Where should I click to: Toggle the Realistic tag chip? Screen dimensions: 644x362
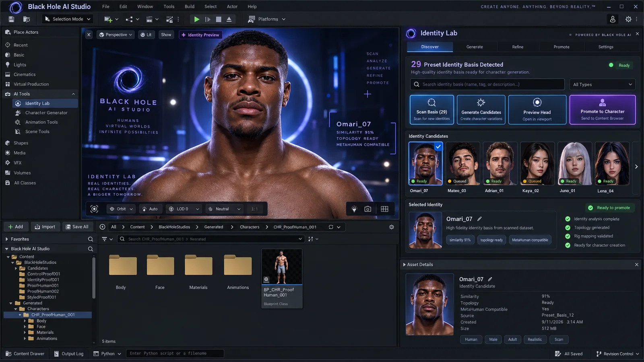point(535,339)
